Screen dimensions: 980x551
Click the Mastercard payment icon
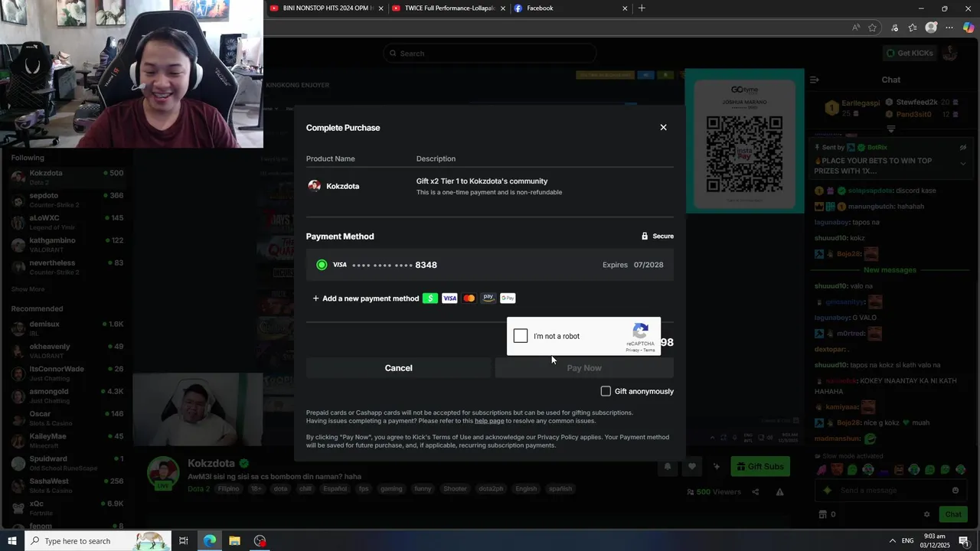[x=469, y=298]
